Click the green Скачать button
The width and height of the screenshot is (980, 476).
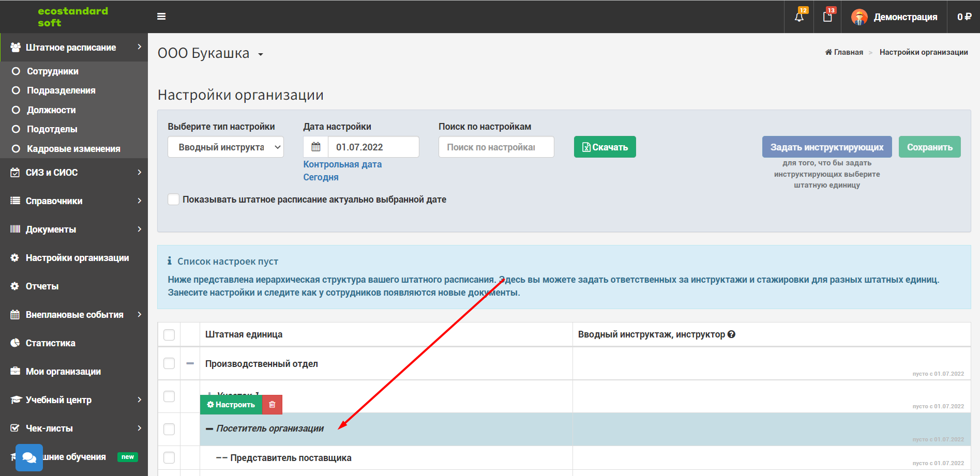coord(605,147)
